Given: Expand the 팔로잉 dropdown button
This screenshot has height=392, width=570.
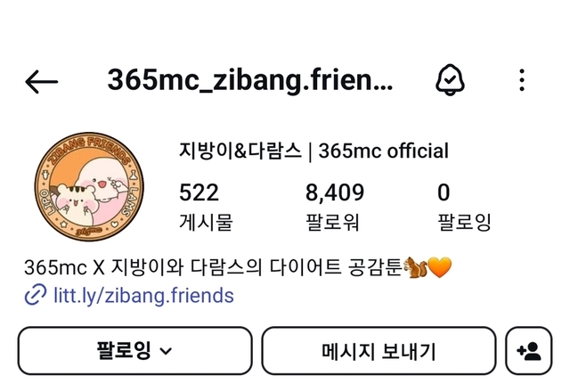Looking at the screenshot, I should (134, 350).
